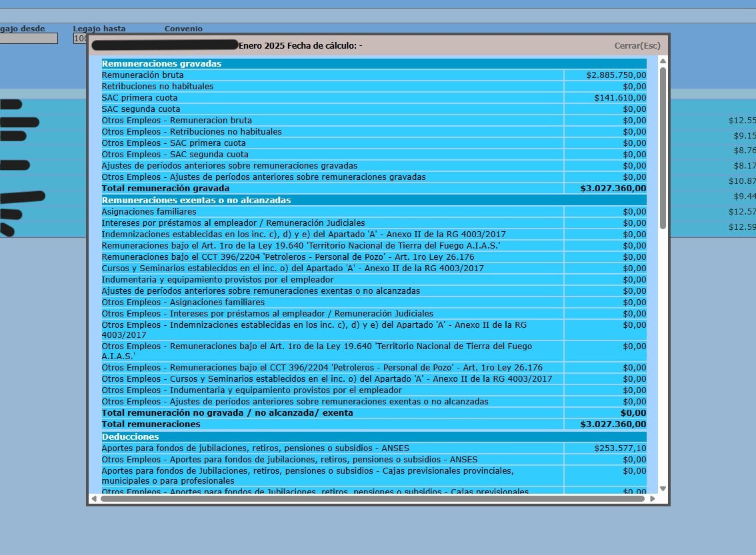Screen dimensions: 756x555
Task: Click the Legajo desde input field
Action: coord(29,38)
